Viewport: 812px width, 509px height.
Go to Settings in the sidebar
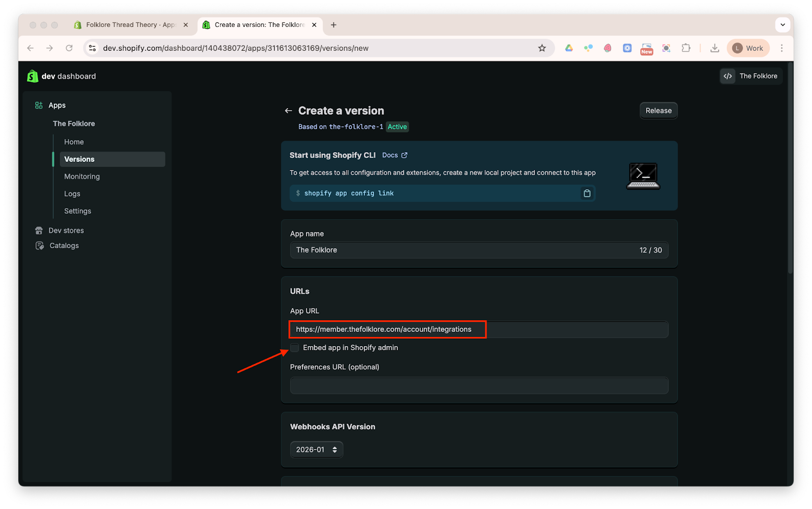pyautogui.click(x=78, y=211)
